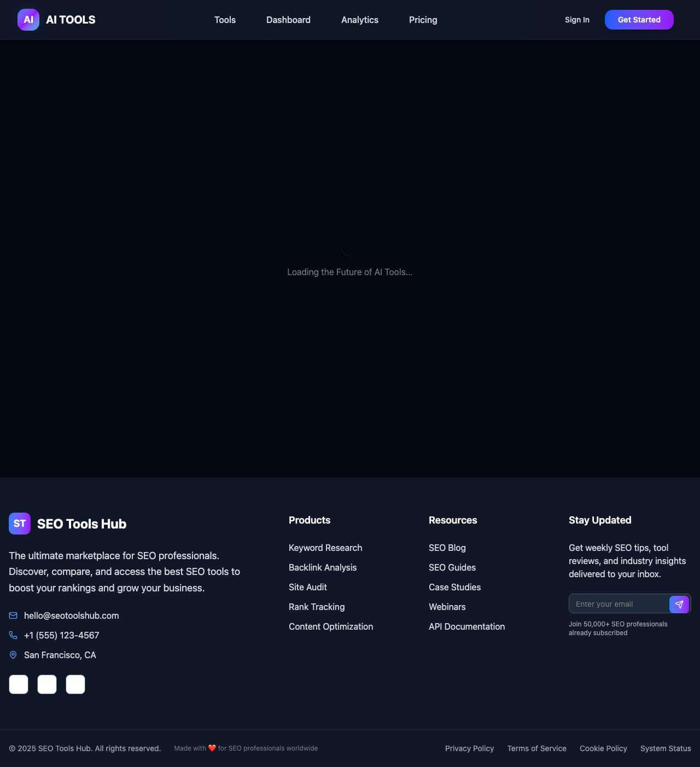Open the Site Audit link
The width and height of the screenshot is (700, 767).
pos(308,587)
